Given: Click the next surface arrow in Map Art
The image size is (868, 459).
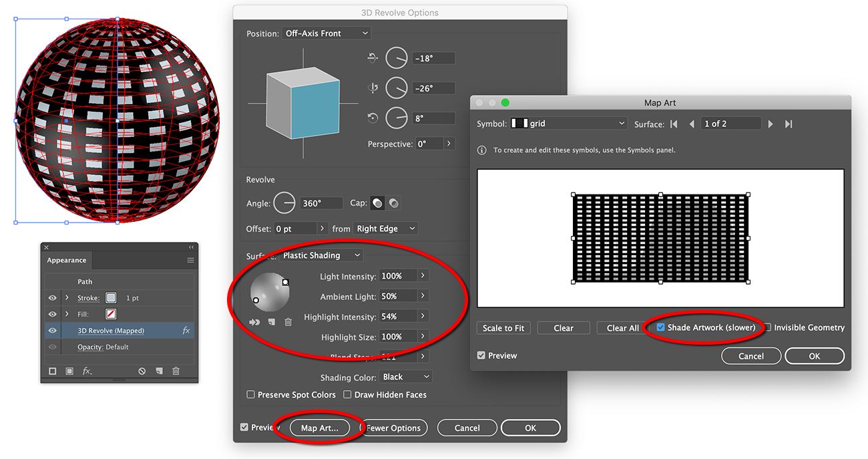Looking at the screenshot, I should click(771, 124).
